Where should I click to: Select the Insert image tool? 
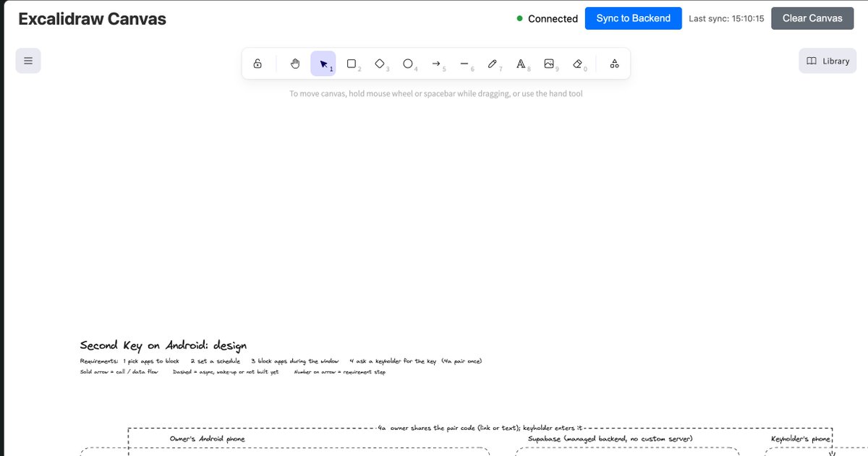point(549,64)
